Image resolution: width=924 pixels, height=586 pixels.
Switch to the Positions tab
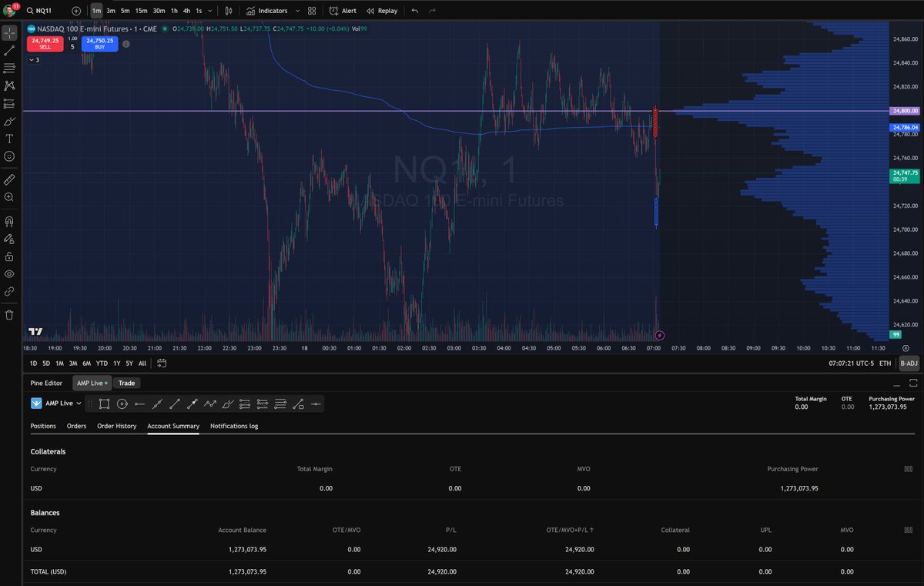(43, 426)
